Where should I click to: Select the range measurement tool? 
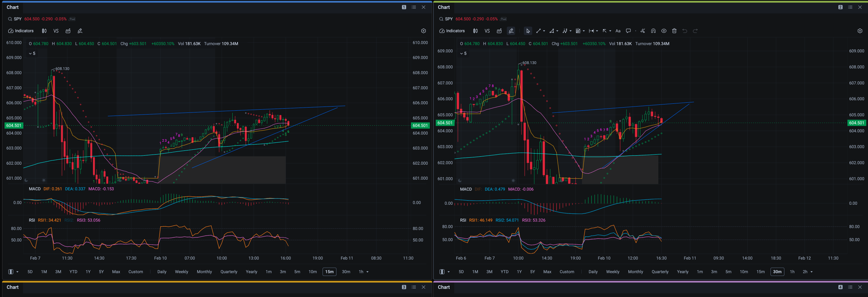click(591, 31)
